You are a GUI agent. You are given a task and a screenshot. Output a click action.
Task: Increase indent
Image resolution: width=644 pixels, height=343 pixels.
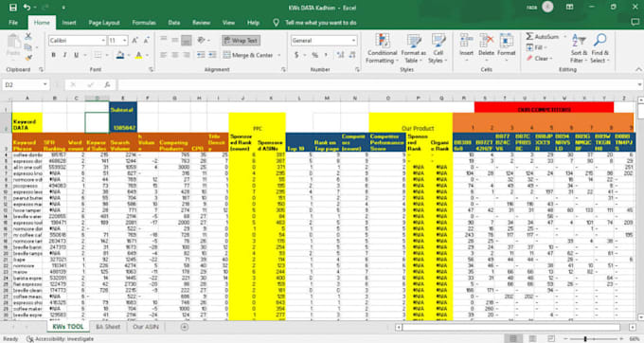[x=212, y=55]
